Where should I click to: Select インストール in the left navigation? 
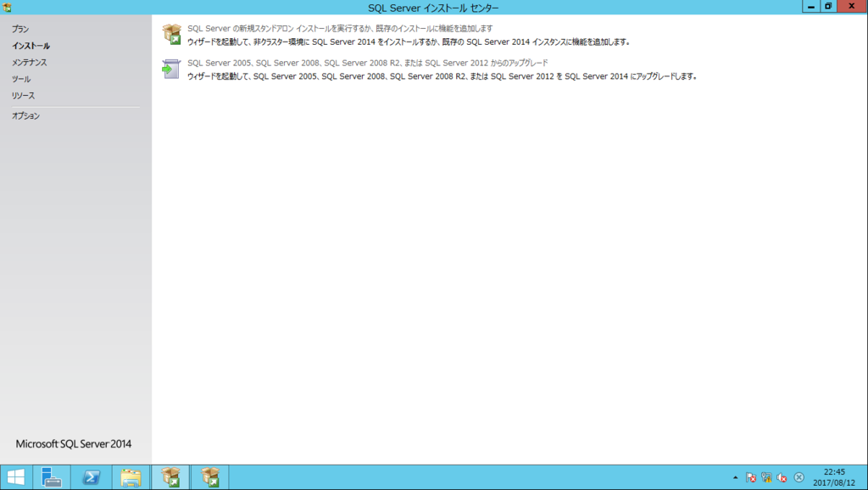click(x=31, y=46)
